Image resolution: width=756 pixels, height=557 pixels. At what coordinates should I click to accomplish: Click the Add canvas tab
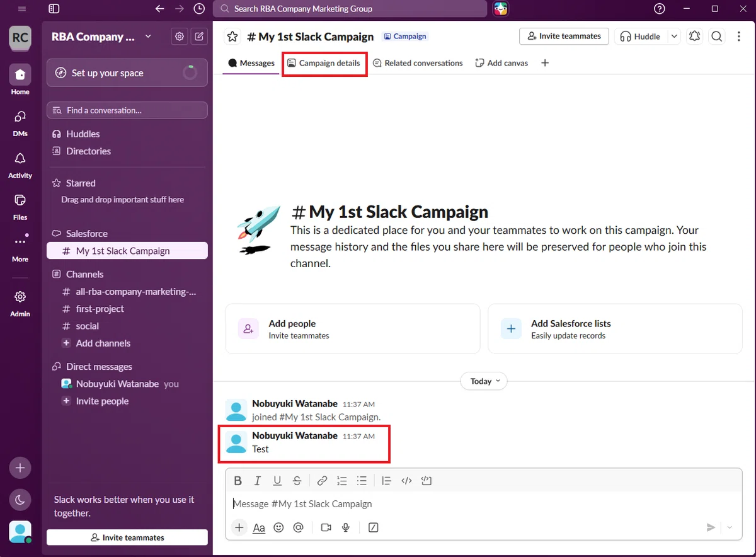[x=501, y=63]
